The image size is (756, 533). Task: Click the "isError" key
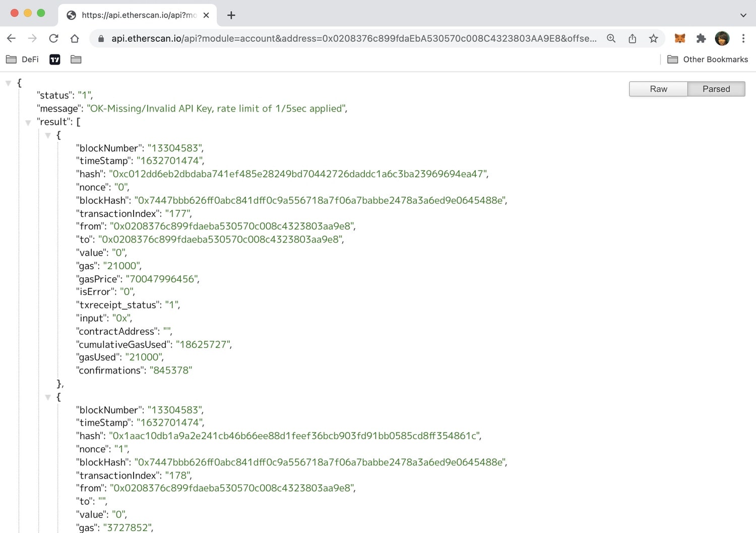click(95, 292)
